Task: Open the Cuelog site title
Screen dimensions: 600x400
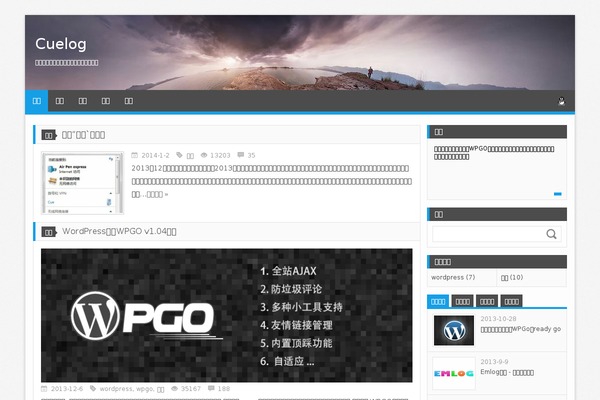Action: tap(61, 44)
